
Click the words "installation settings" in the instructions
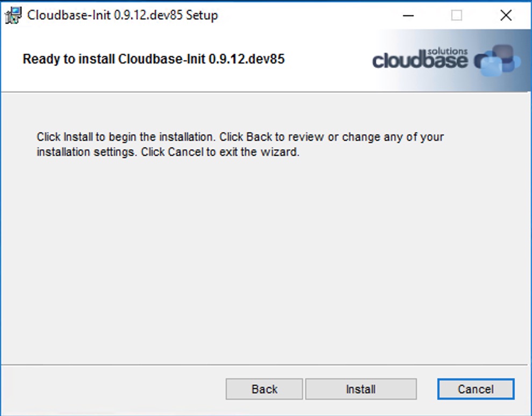tap(86, 152)
